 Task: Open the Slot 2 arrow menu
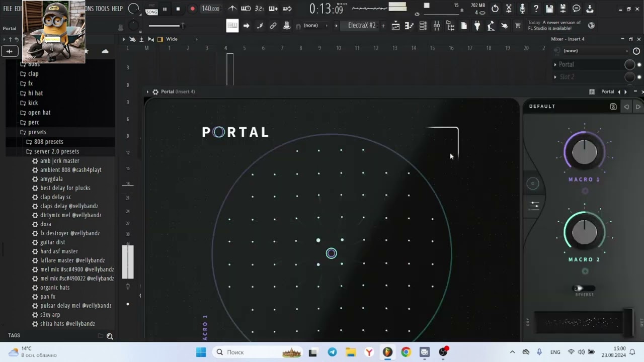[555, 77]
